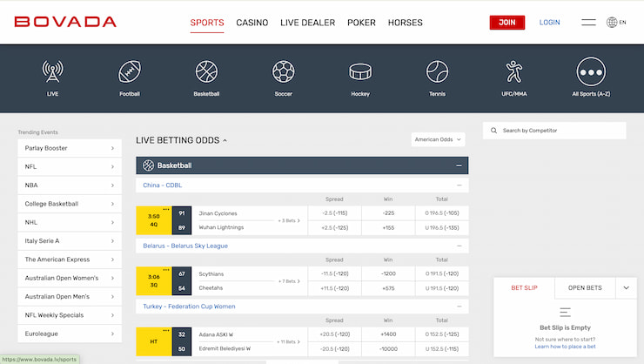Screen dimensions: 644x364
Task: Open Euroleague trending item
Action: tap(70, 334)
